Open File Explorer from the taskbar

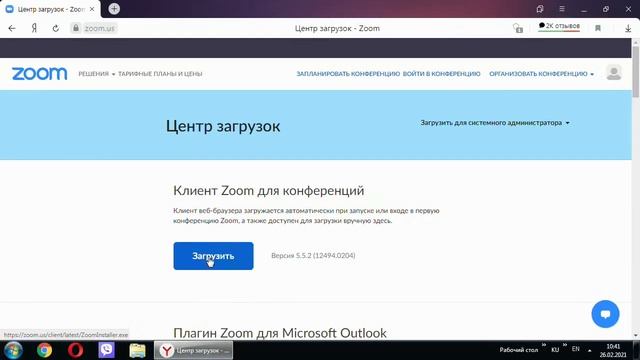(x=138, y=350)
